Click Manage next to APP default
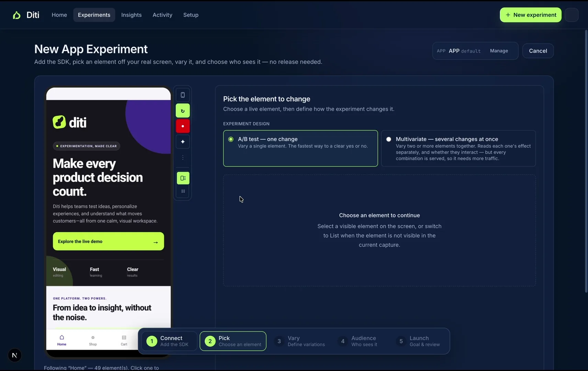Screen dimensions: 588x371 pyautogui.click(x=499, y=51)
